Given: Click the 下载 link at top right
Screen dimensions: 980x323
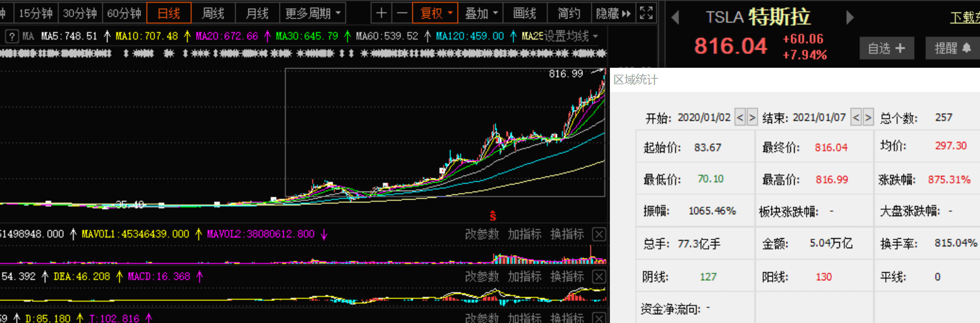Looking at the screenshot, I should click(965, 18).
